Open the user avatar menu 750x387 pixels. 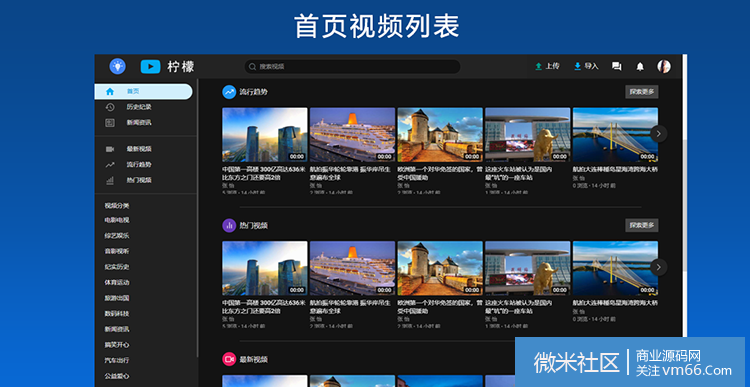pyautogui.click(x=664, y=66)
